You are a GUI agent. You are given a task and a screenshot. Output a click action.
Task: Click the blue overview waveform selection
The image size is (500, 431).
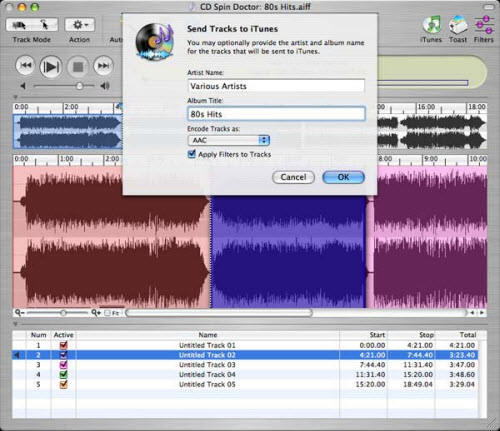click(68, 131)
